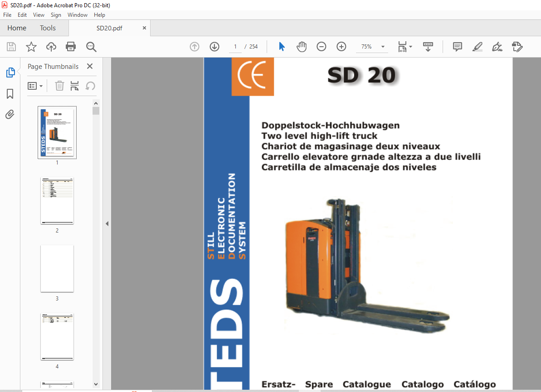Image resolution: width=541 pixels, height=392 pixels.
Task: Click 'Carretilla de almacenaje dos niveles' text
Action: (349, 167)
